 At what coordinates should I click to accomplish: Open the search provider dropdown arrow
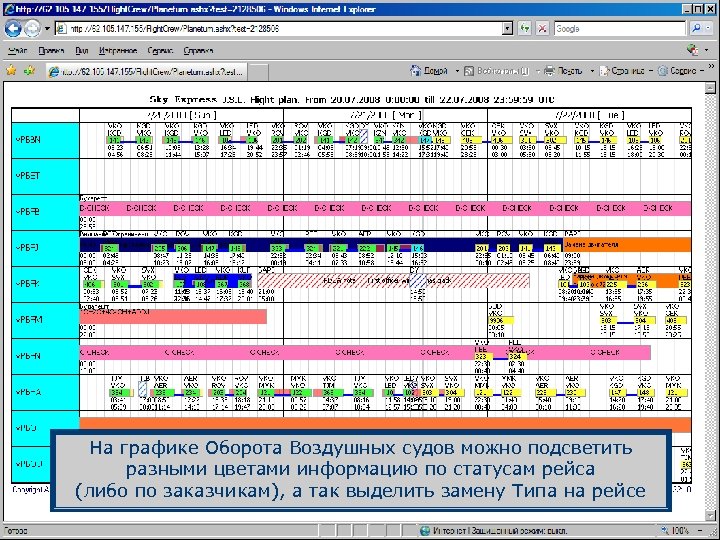(709, 29)
